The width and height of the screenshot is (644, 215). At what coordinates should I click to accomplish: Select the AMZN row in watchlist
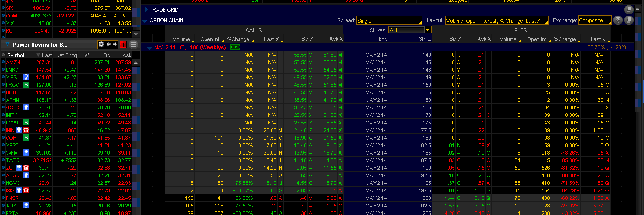tap(66, 62)
